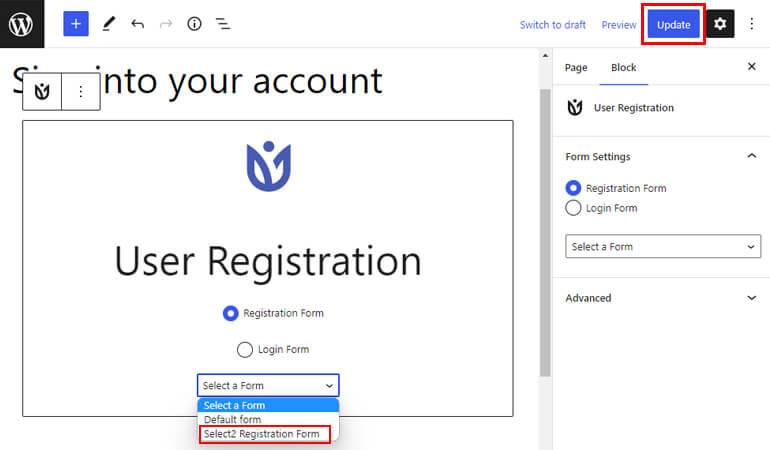The width and height of the screenshot is (770, 450).
Task: Click Switch to draft link
Action: tap(552, 25)
